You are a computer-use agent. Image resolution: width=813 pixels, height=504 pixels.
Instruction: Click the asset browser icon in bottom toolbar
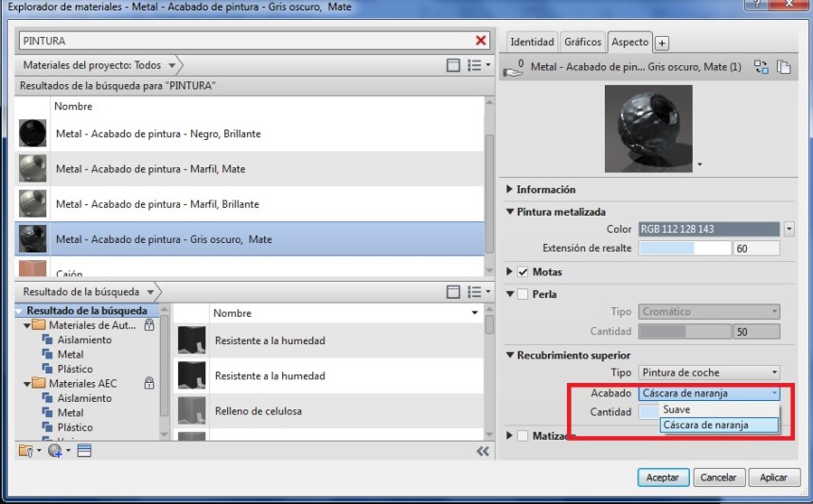(x=84, y=451)
